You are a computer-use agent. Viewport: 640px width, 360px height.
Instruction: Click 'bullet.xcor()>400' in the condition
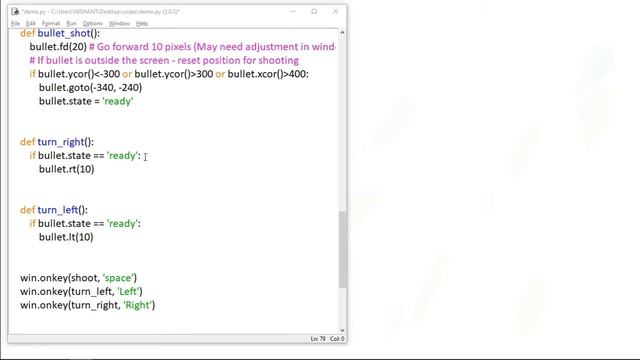pos(267,74)
